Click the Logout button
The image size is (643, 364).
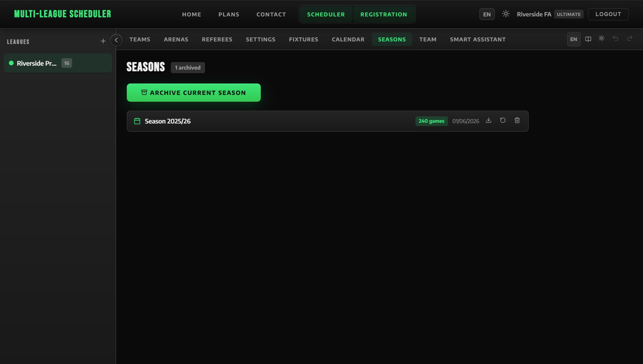608,14
